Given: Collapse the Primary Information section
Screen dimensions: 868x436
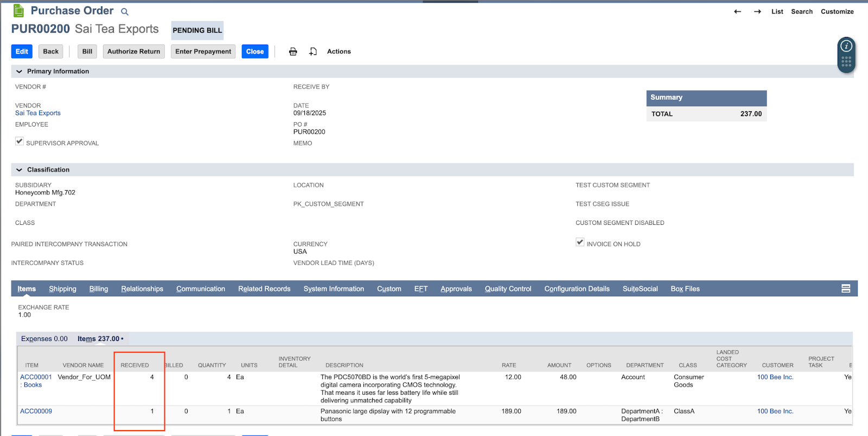Looking at the screenshot, I should click(20, 72).
